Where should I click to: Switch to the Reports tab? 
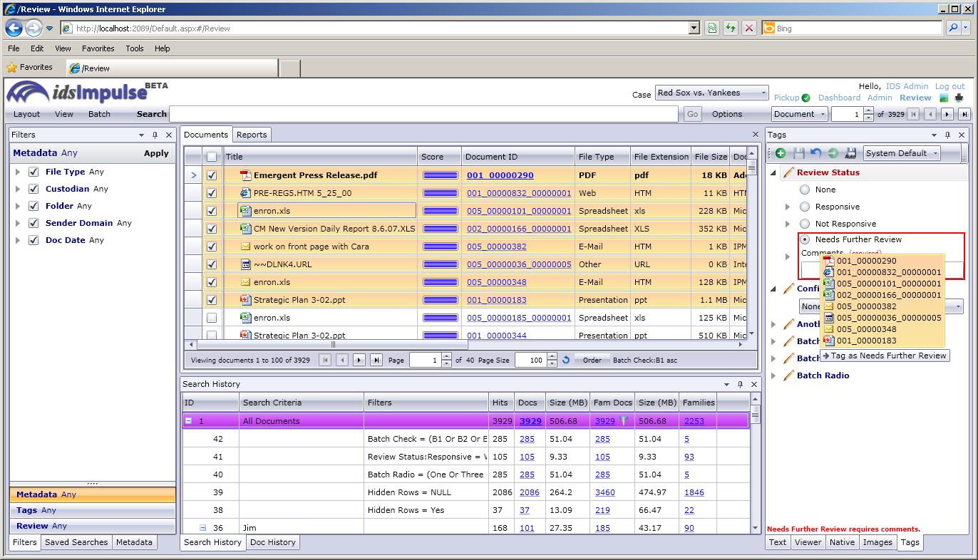click(252, 135)
